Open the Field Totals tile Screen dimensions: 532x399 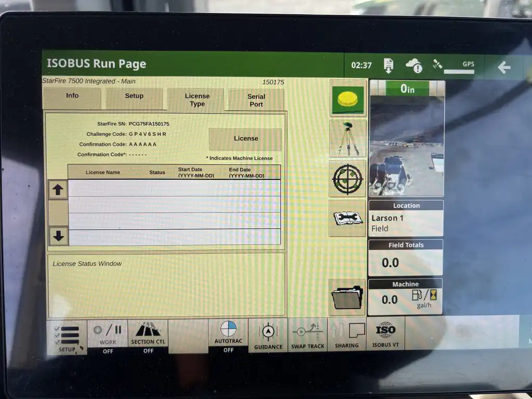pyautogui.click(x=406, y=258)
